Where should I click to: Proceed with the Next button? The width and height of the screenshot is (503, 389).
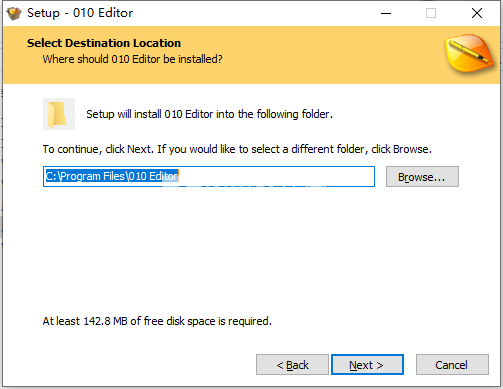tap(367, 365)
